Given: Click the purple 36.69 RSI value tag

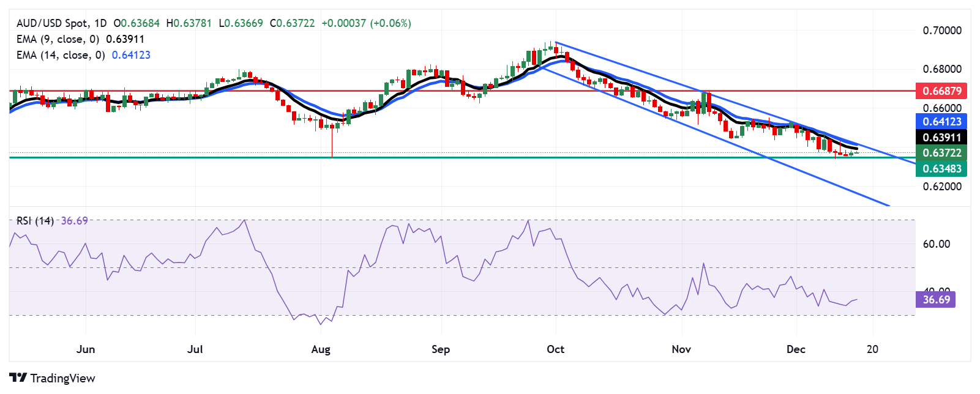Looking at the screenshot, I should pyautogui.click(x=936, y=299).
